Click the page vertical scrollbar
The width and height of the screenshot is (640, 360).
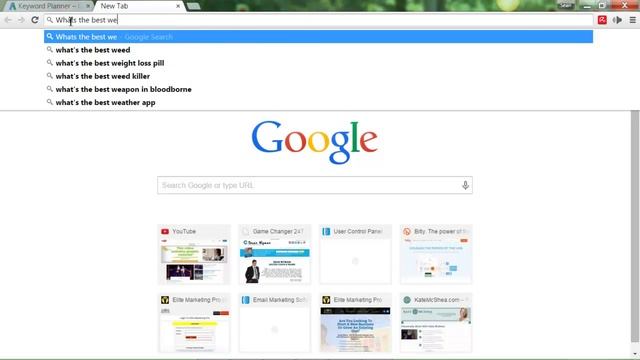point(635,227)
